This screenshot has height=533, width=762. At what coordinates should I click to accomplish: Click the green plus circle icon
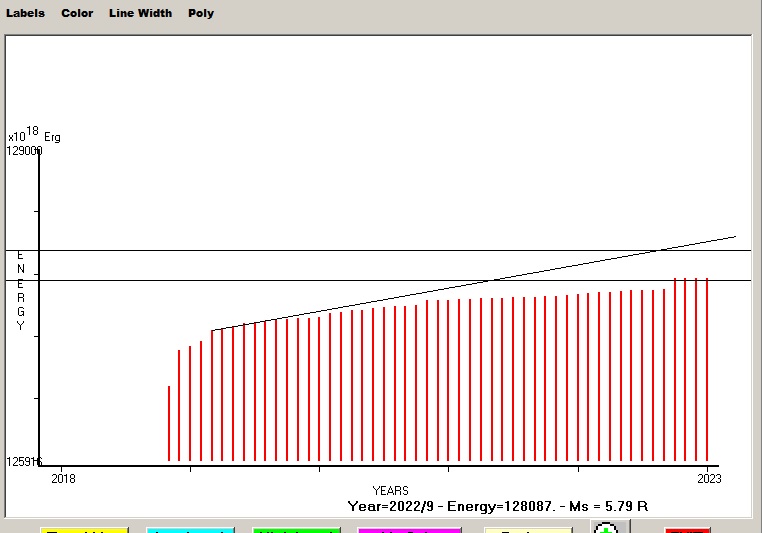click(x=605, y=528)
